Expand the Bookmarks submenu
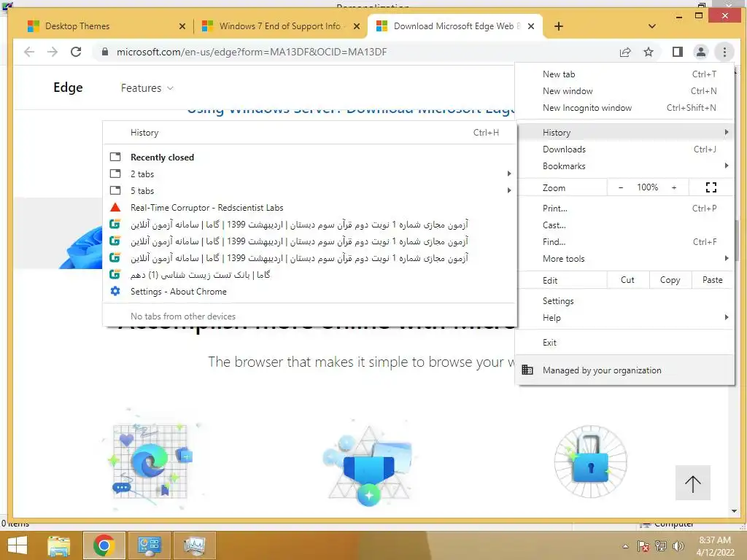 [x=625, y=166]
